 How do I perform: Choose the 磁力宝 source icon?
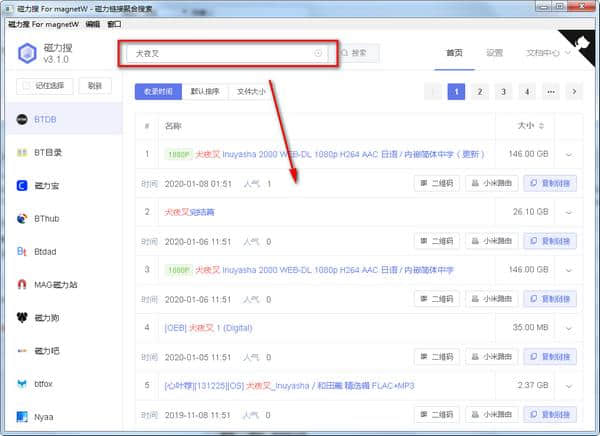(23, 185)
